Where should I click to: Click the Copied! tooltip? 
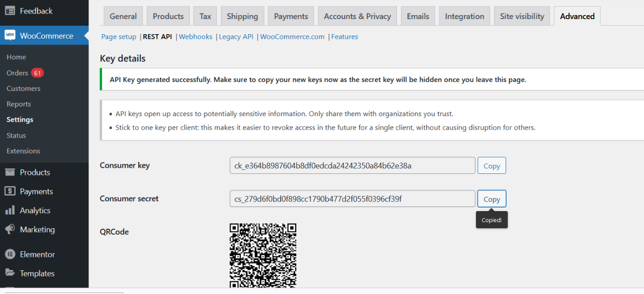coord(492,220)
